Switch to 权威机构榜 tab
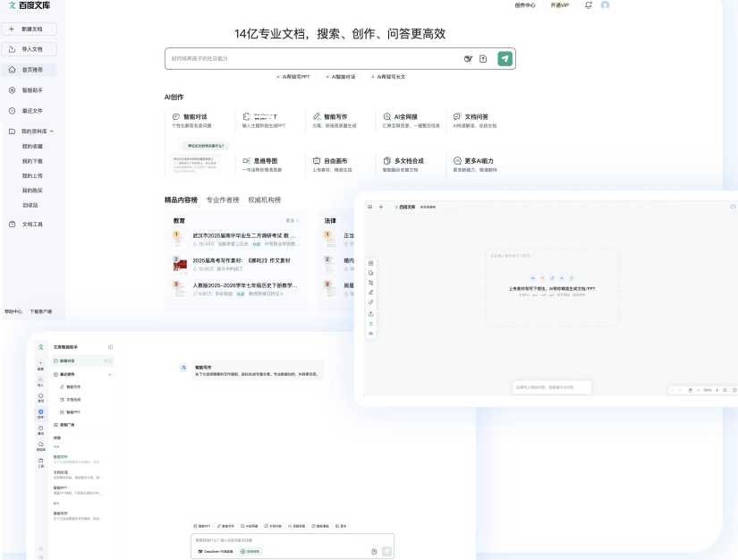The width and height of the screenshot is (738, 560). point(265,199)
